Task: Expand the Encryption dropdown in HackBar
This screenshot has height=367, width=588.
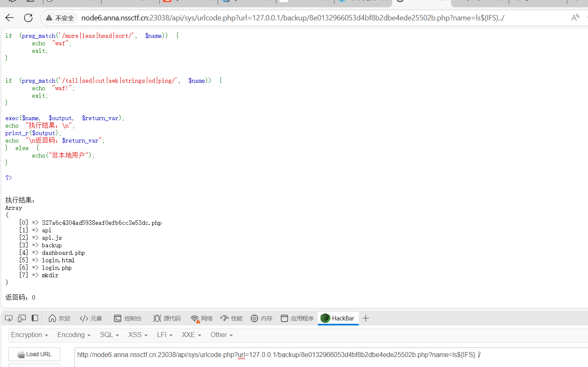Action: click(x=30, y=335)
